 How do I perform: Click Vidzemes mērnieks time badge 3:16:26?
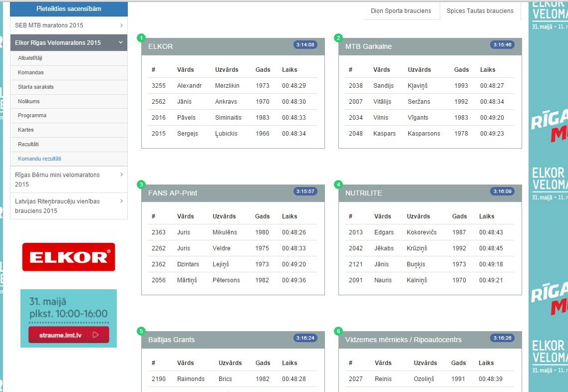503,338
